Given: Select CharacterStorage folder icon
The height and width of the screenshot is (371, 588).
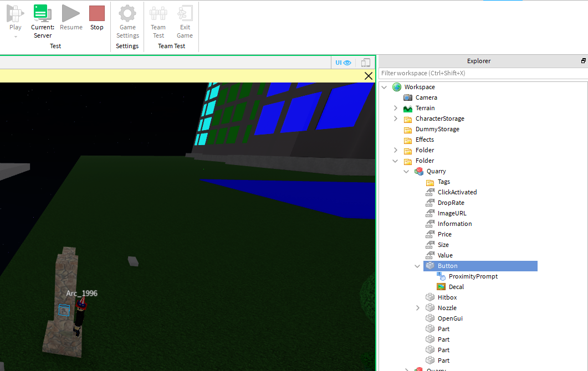Looking at the screenshot, I should tap(408, 119).
